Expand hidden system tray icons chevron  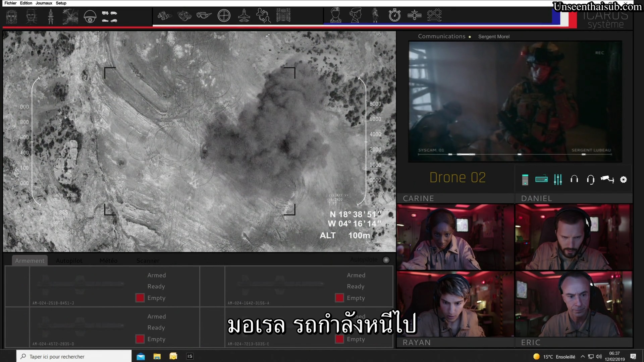pyautogui.click(x=583, y=357)
